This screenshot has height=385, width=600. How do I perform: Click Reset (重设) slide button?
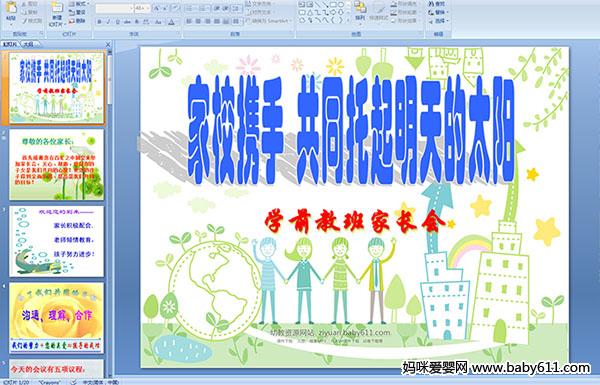77,12
